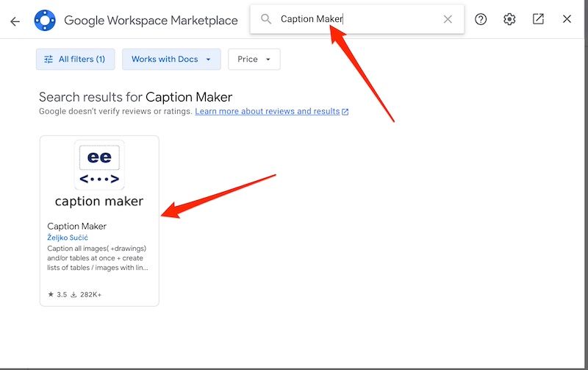Close the Marketplace dialog

(x=567, y=19)
